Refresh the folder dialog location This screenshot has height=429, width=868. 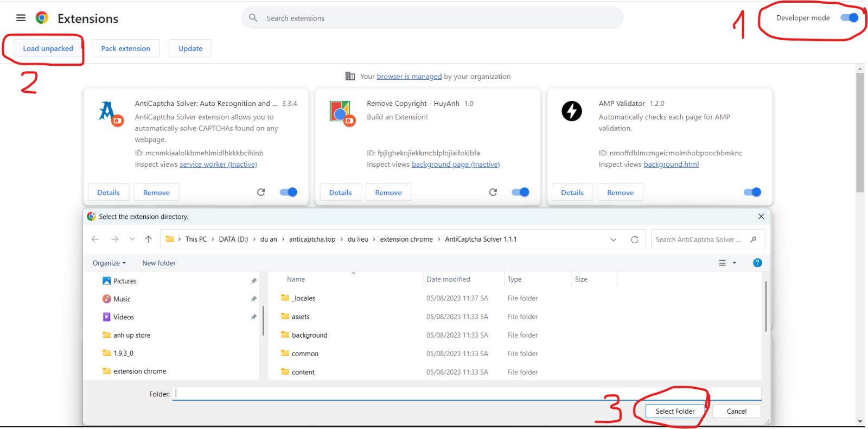pyautogui.click(x=634, y=239)
